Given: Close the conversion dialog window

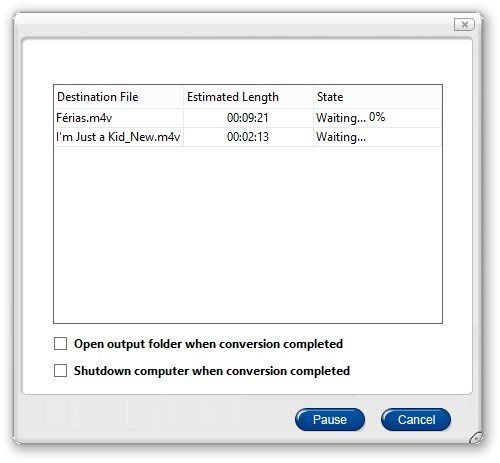Looking at the screenshot, I should 464,24.
